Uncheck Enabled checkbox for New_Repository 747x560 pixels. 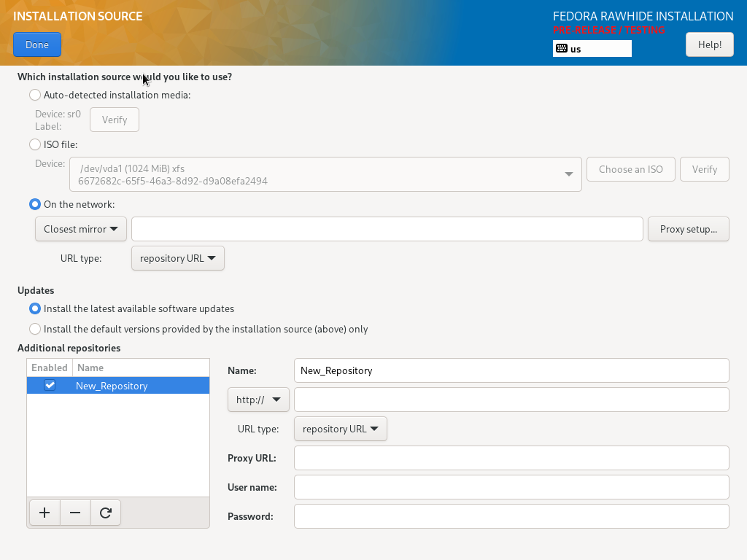coord(50,385)
